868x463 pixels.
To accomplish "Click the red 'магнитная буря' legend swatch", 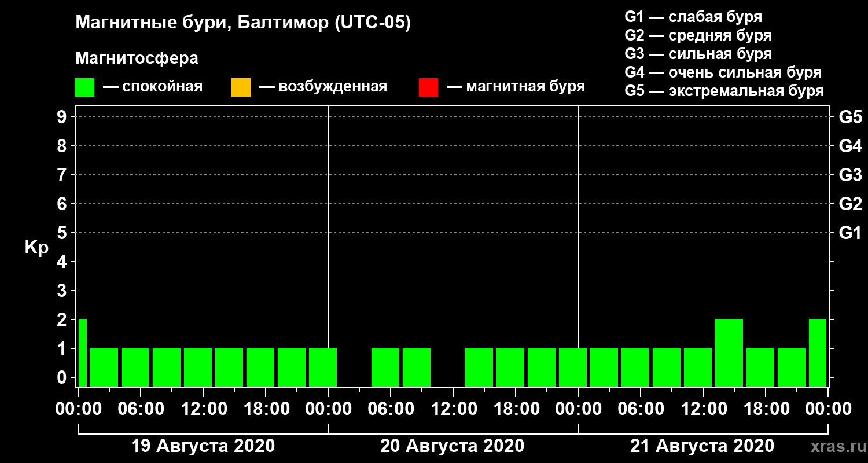I will pos(428,87).
